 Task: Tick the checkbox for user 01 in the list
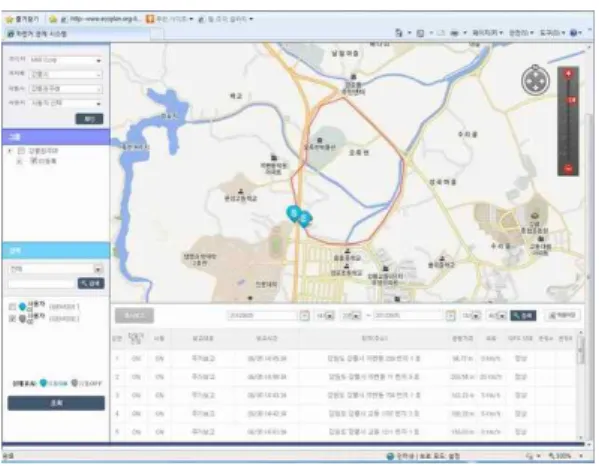coord(12,306)
